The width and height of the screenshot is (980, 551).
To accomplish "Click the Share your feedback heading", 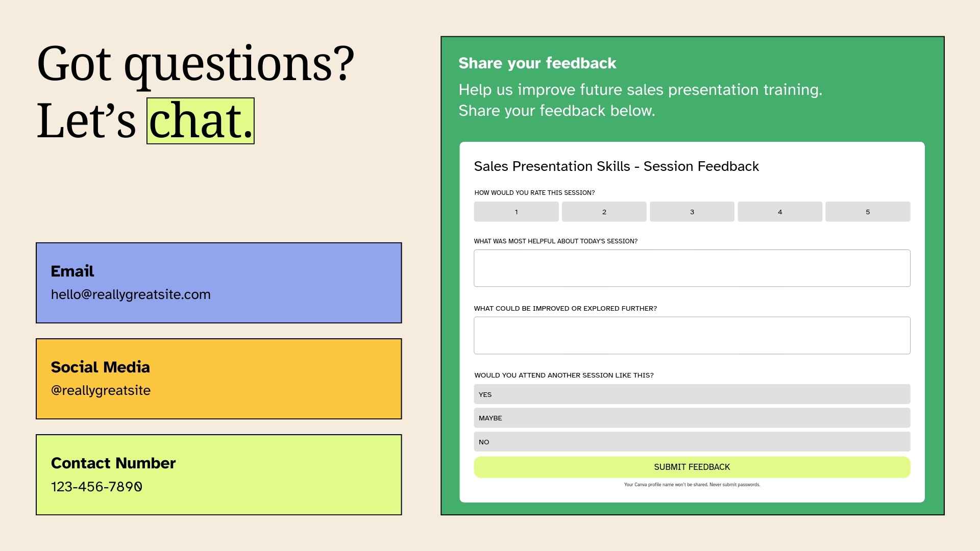I will (x=537, y=63).
